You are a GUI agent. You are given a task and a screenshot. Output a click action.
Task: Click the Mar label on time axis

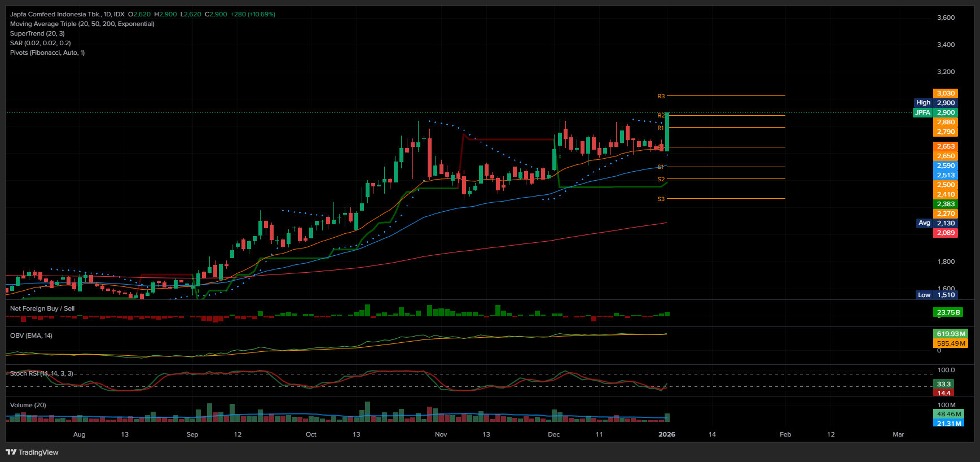pyautogui.click(x=898, y=434)
